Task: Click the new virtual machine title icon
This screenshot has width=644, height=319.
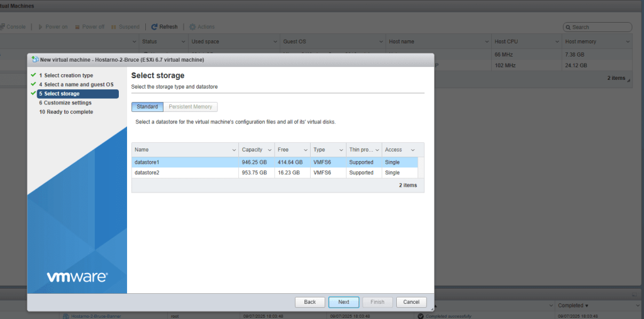Action: point(35,60)
